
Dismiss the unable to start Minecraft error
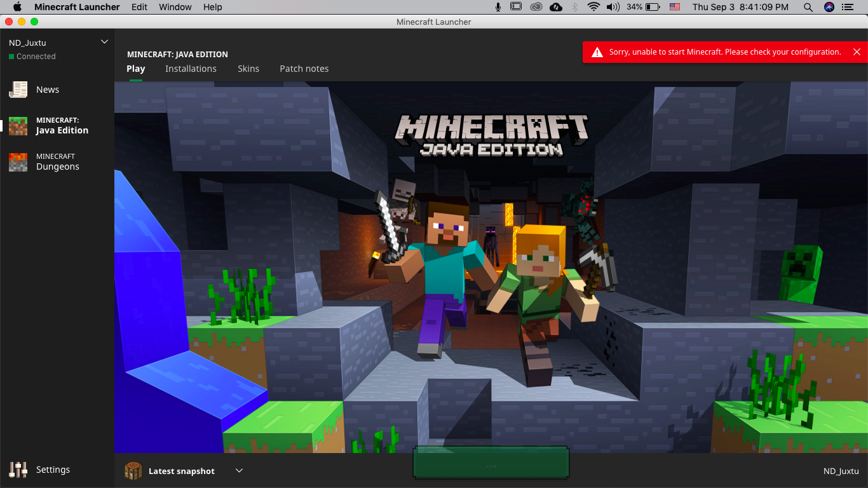point(857,52)
